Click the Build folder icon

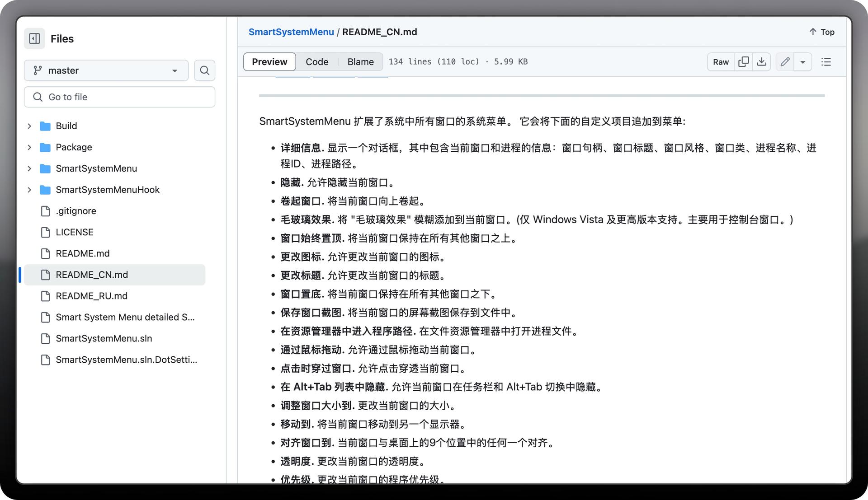tap(45, 126)
